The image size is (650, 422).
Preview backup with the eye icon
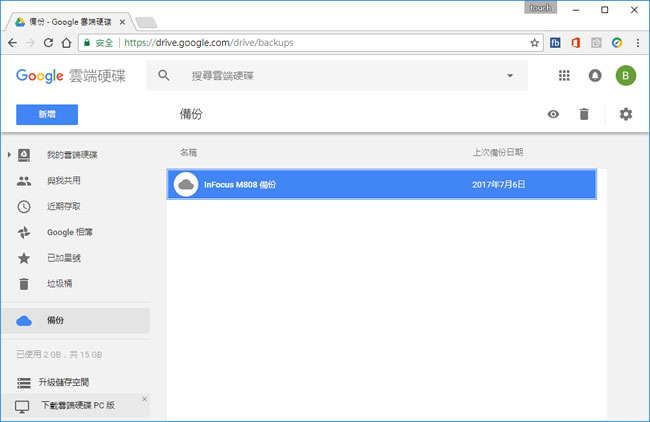pos(553,114)
